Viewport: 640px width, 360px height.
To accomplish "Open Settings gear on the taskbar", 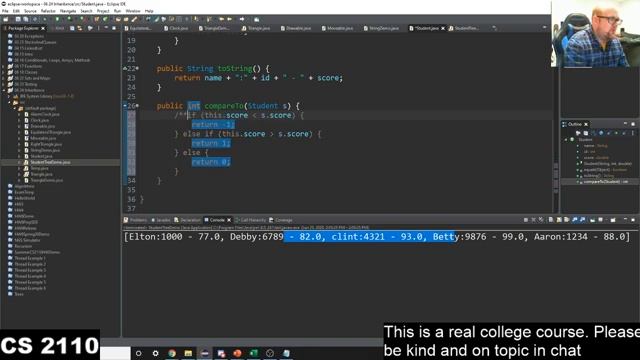I will point(156,353).
